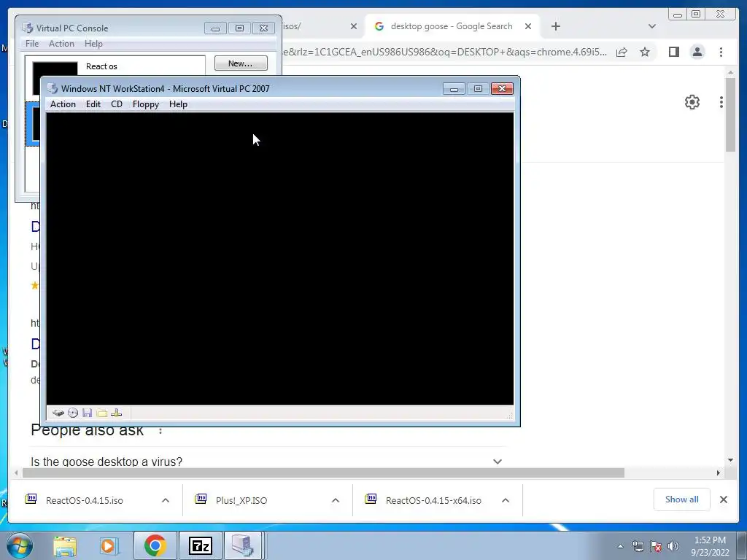The height and width of the screenshot is (560, 747).
Task: Show hidden system tray icons arrow
Action: click(620, 546)
